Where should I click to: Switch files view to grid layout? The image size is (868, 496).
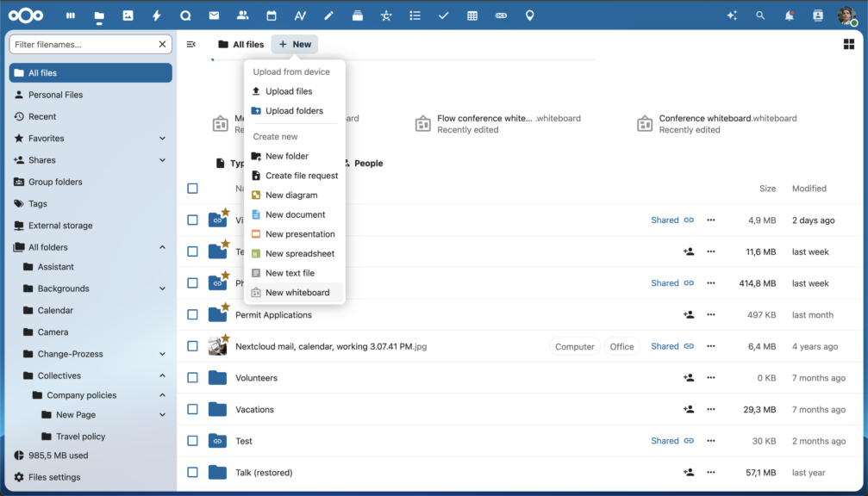point(849,43)
